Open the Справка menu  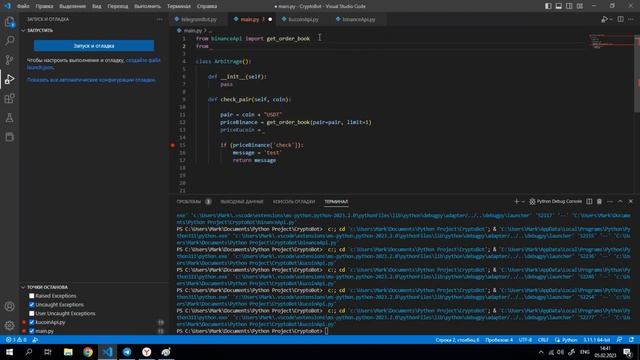pos(207,6)
